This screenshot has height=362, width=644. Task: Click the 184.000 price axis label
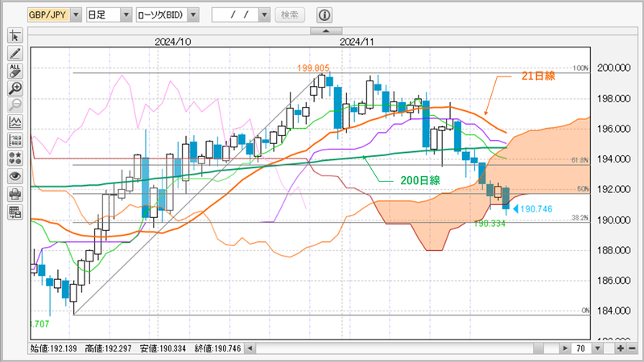tap(614, 311)
